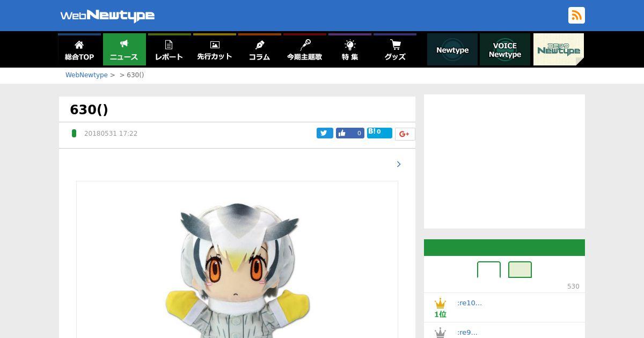Bookmark with the Hatena B! button
Screen dimensions: 644x338
coord(379,133)
